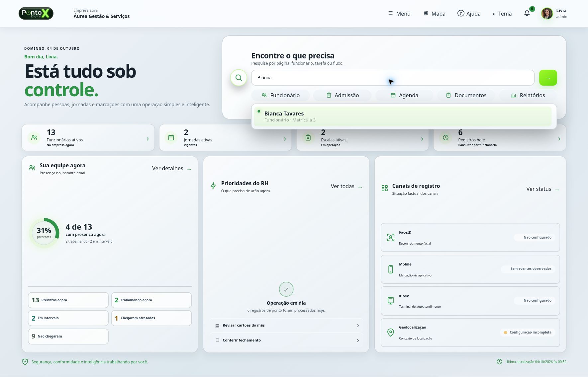Click the Jornadas ativas calendar icon
588x377 pixels.
[x=171, y=137]
